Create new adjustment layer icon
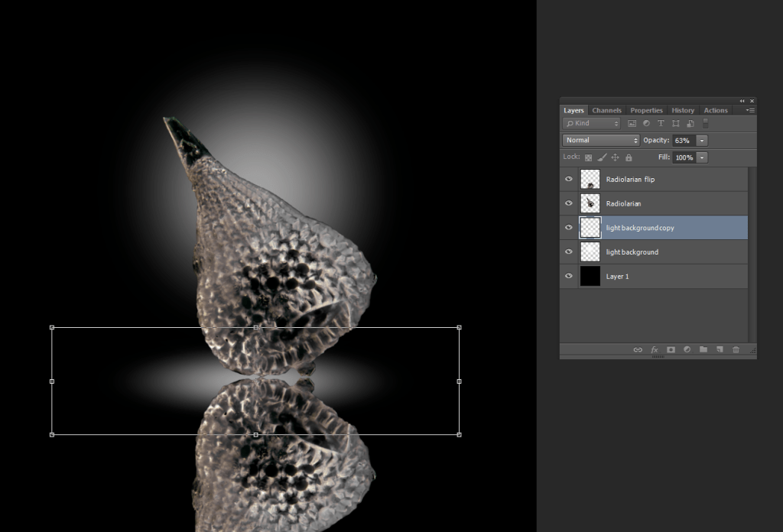Image resolution: width=783 pixels, height=532 pixels. click(x=687, y=350)
